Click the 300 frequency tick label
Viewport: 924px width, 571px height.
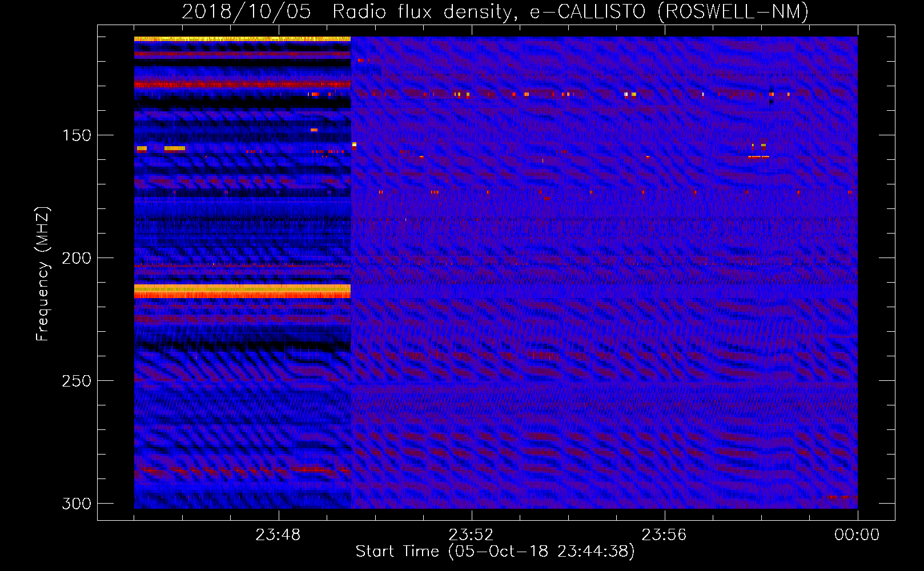point(77,504)
